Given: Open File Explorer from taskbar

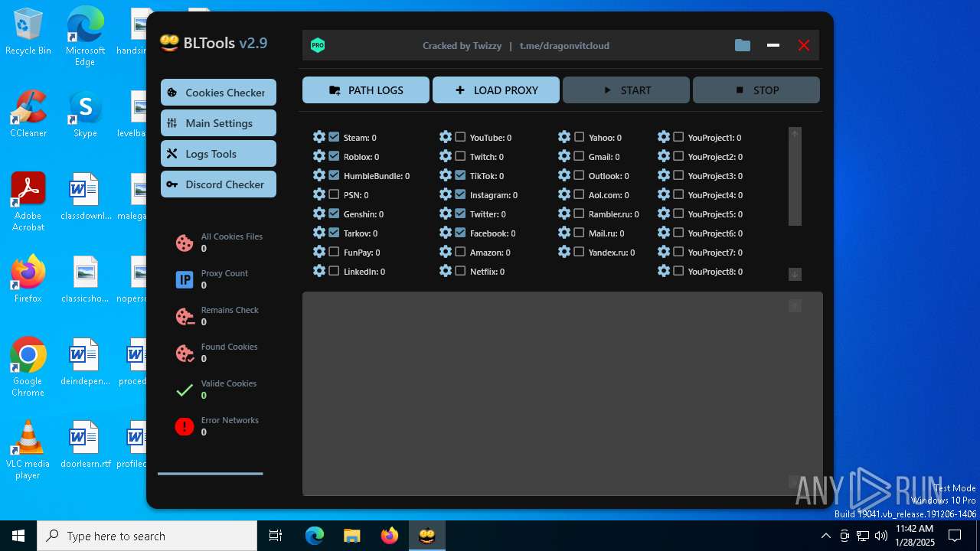Looking at the screenshot, I should click(x=352, y=536).
